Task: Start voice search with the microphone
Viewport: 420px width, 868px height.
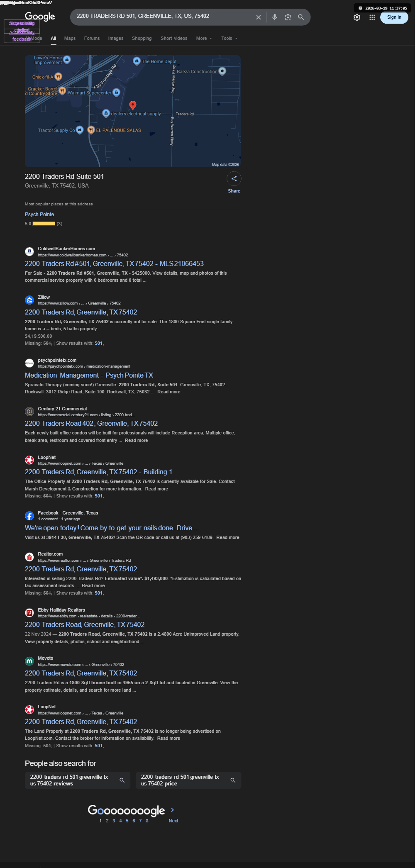Action: 274,17
